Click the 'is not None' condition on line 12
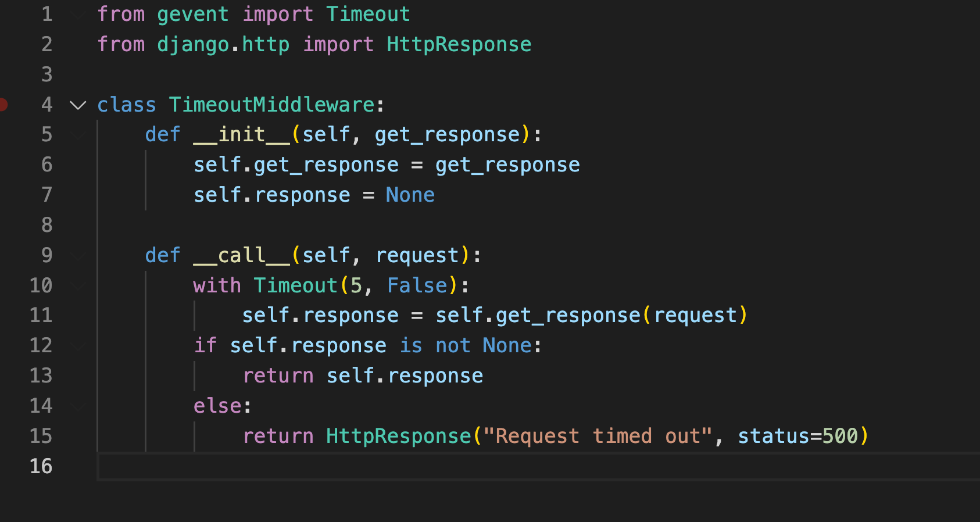This screenshot has width=980, height=522. coord(466,345)
